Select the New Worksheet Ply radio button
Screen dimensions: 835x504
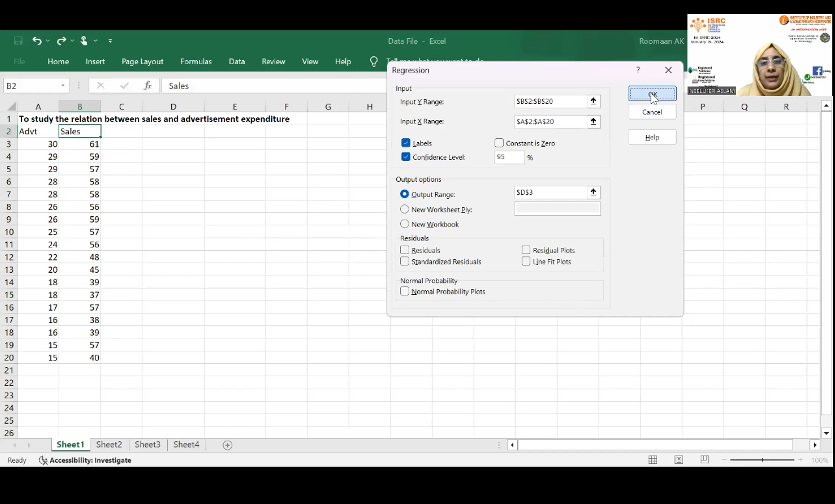coord(405,209)
